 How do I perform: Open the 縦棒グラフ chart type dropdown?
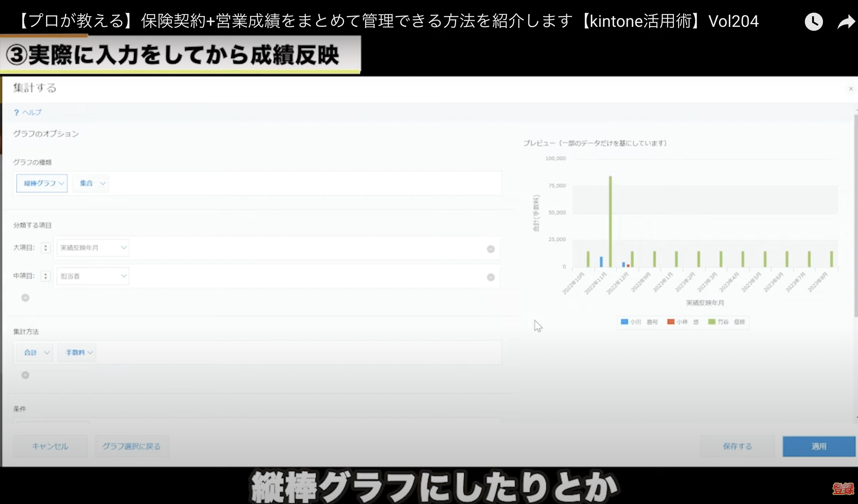click(x=42, y=183)
